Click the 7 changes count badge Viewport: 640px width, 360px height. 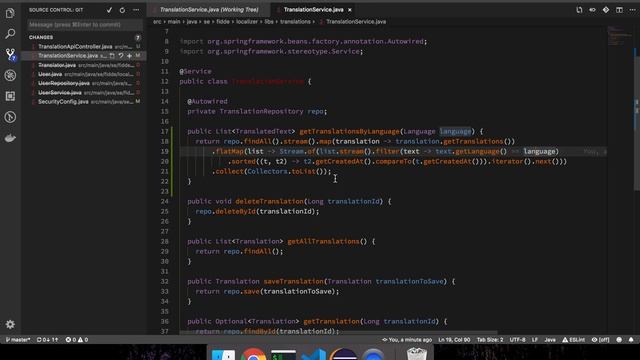pos(138,38)
